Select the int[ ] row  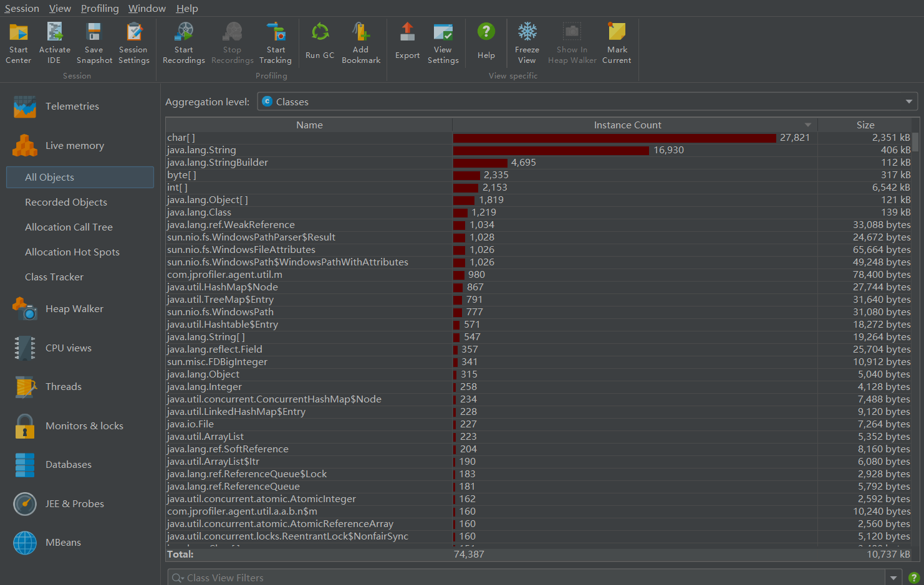[x=539, y=188]
